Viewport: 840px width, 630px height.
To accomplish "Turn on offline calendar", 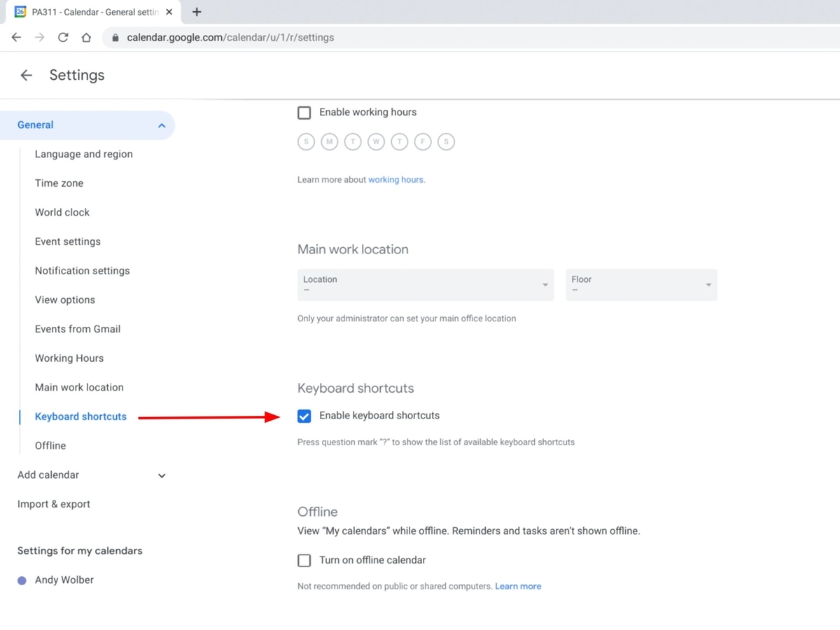I will pyautogui.click(x=304, y=560).
